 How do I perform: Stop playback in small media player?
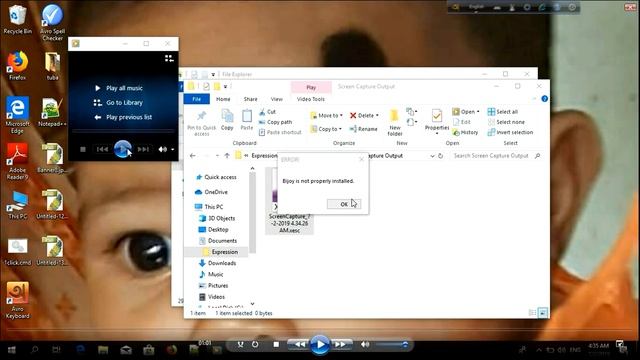[x=83, y=149]
